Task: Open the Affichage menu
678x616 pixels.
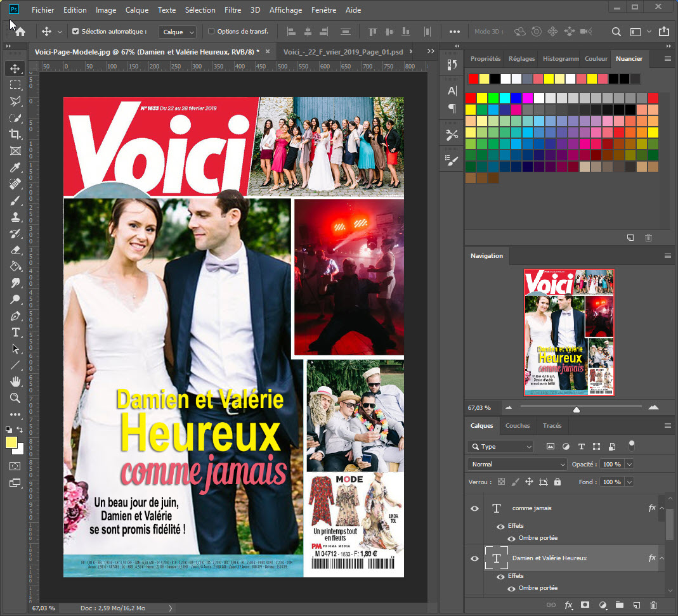Action: point(286,10)
